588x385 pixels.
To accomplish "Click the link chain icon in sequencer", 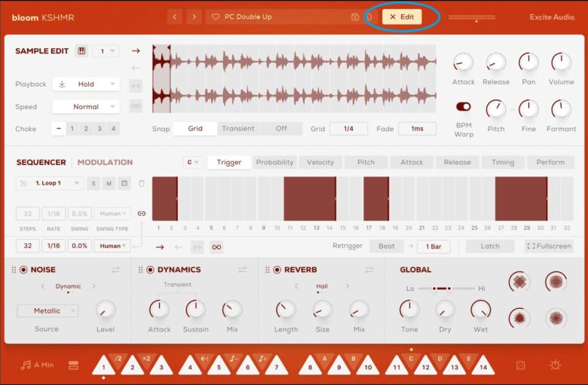I will 141,214.
